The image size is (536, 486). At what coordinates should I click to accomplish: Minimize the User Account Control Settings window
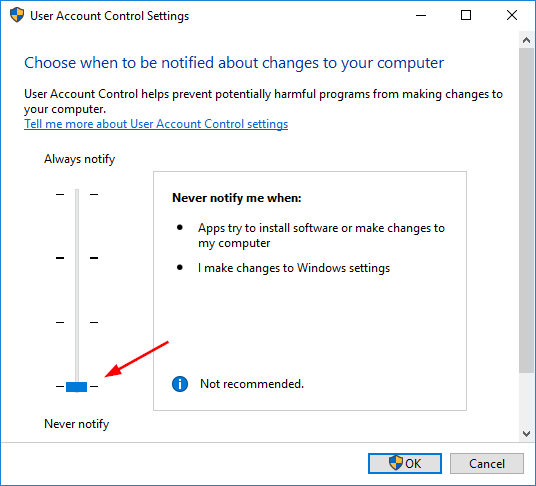421,15
